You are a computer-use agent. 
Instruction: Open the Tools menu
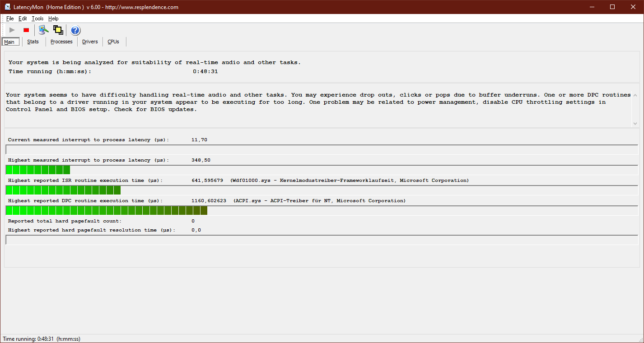(37, 19)
